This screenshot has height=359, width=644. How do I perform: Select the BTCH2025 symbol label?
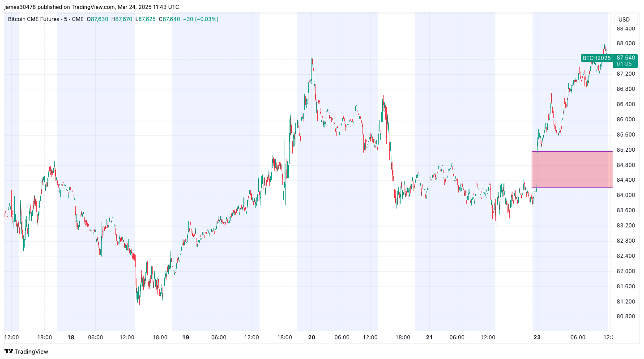(596, 58)
